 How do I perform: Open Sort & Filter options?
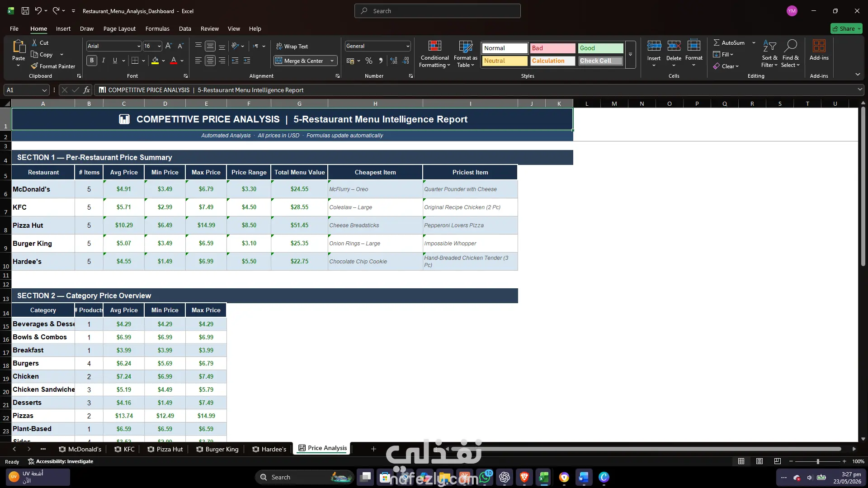coord(769,54)
